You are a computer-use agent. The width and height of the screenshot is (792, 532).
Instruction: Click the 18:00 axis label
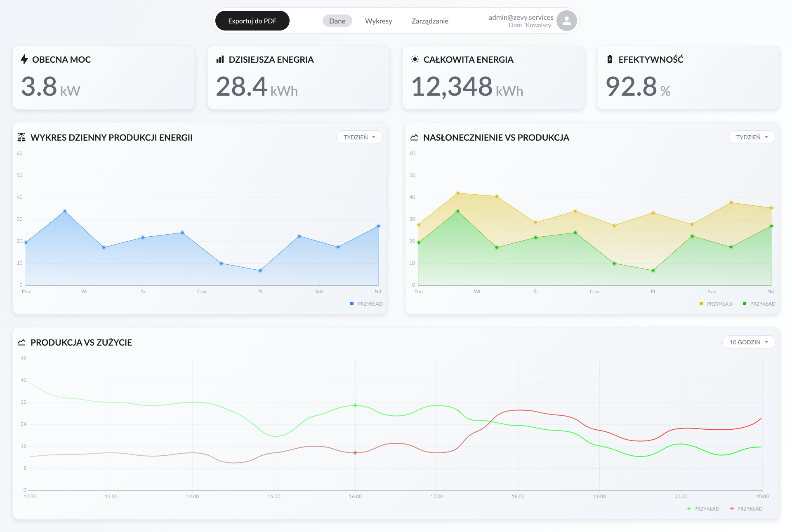click(518, 497)
